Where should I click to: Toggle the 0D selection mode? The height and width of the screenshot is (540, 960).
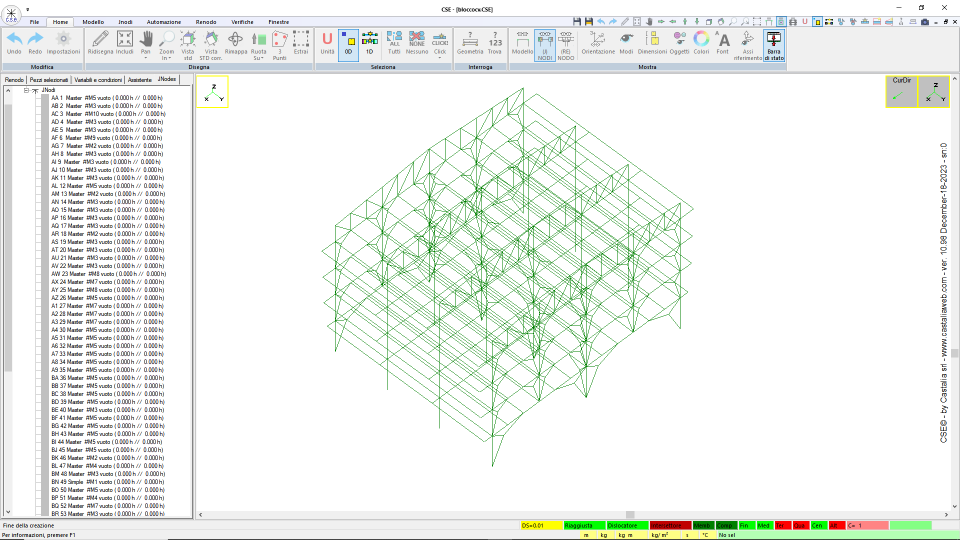[x=348, y=45]
